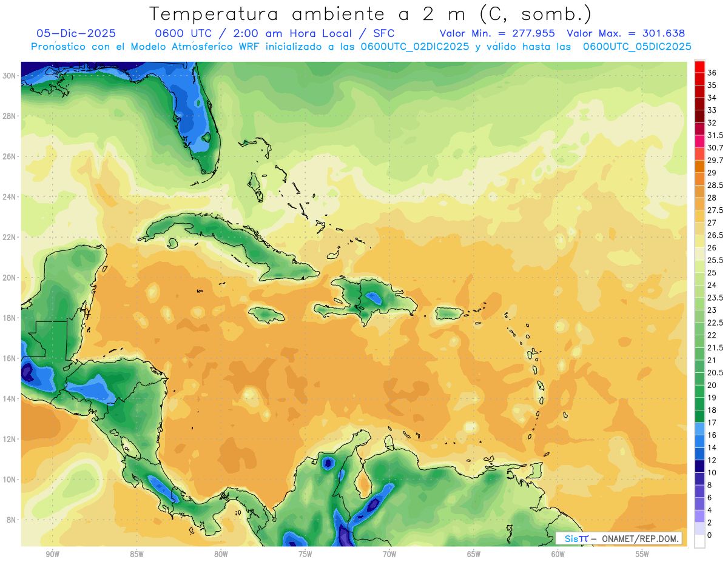Click the "26.5" value on the color scale
The image size is (728, 562).
[715, 235]
